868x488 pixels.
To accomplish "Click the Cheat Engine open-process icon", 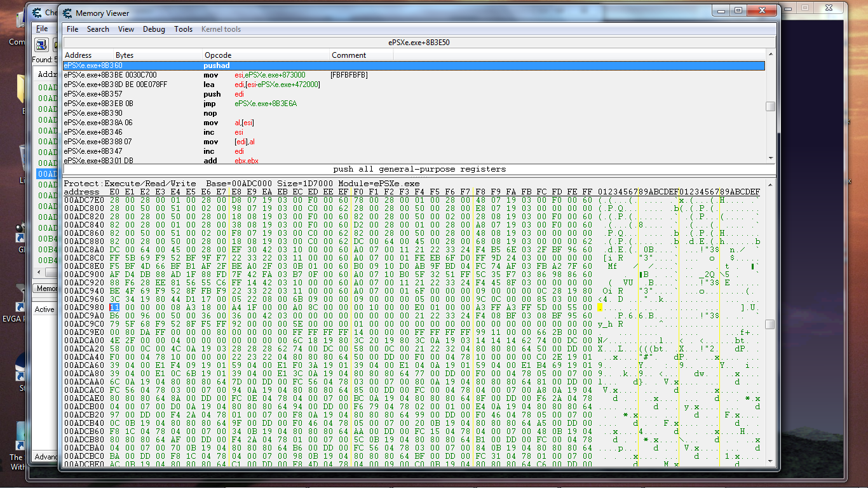I will 41,44.
